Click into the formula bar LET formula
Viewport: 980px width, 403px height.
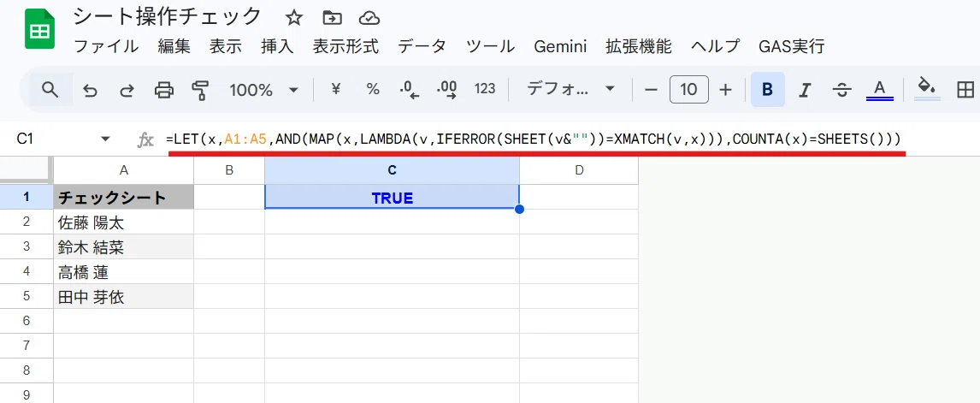click(533, 139)
